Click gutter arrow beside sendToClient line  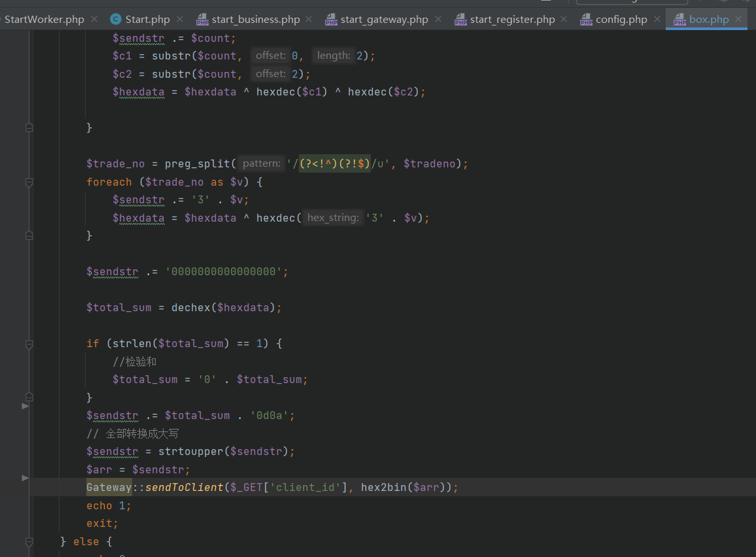[25, 478]
